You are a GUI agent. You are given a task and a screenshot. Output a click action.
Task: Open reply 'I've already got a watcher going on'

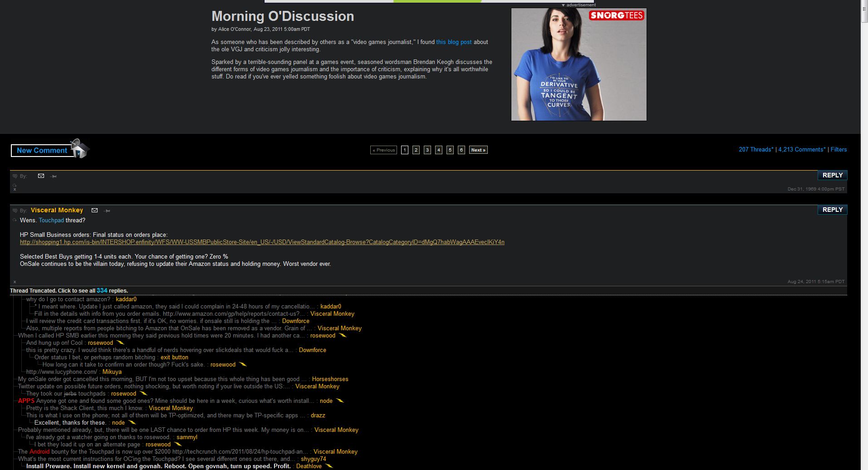98,437
